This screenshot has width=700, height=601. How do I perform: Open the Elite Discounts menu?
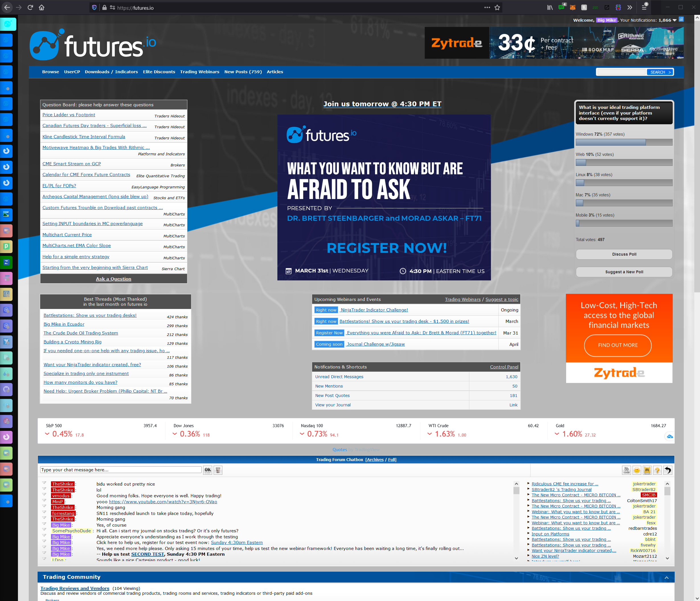coord(159,72)
